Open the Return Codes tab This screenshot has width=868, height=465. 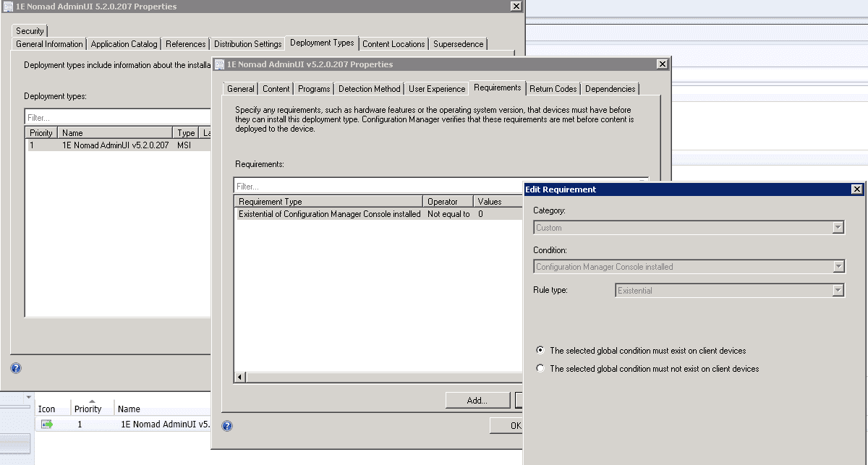pos(553,89)
